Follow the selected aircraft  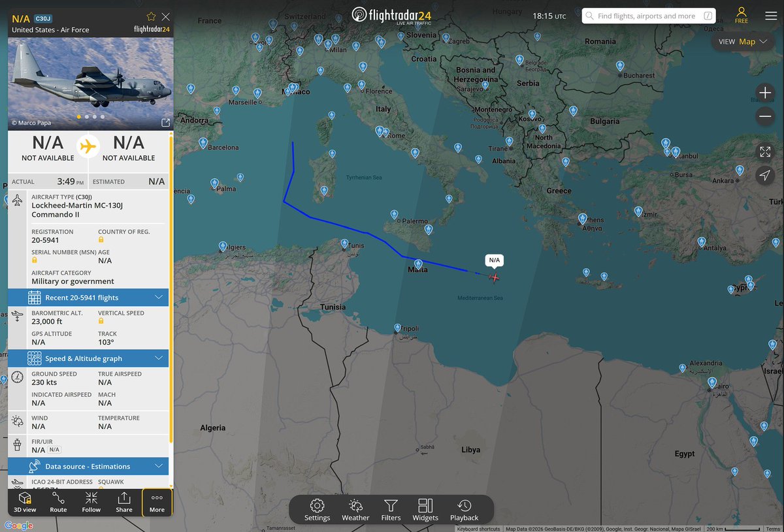91,502
